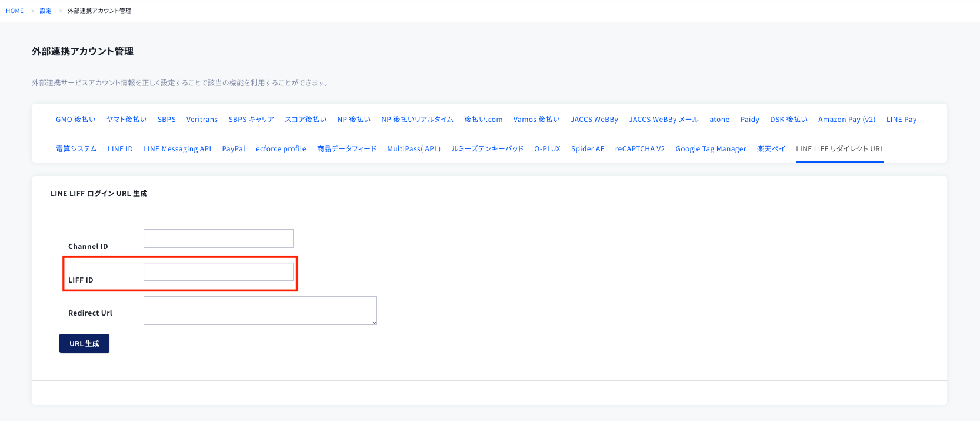Switch to the Amazon Pay (v2) tab

[846, 120]
